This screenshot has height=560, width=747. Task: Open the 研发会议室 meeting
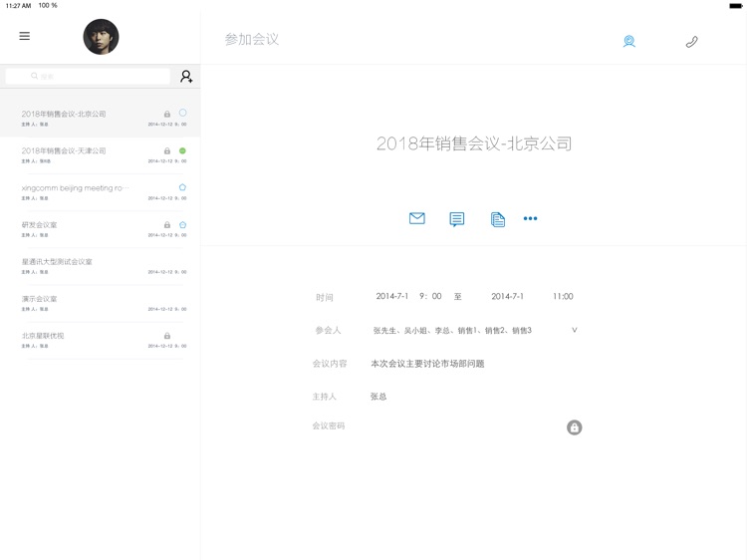coord(100,229)
